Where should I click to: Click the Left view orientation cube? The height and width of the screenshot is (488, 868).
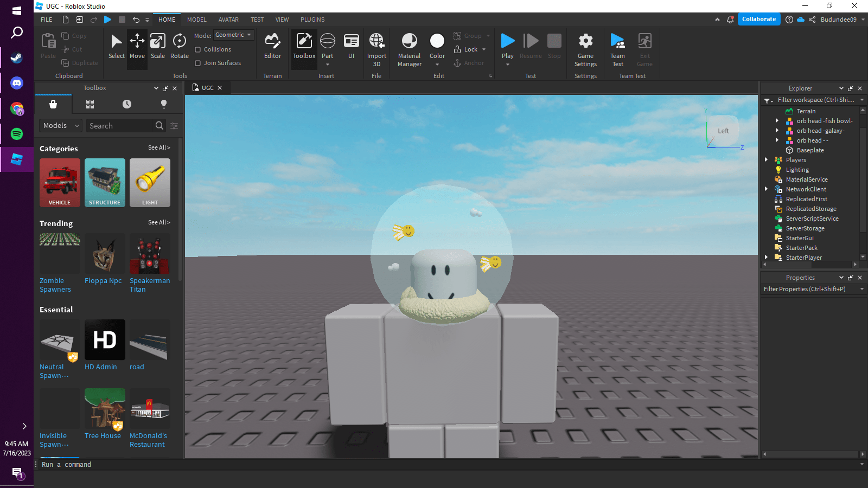tap(723, 131)
